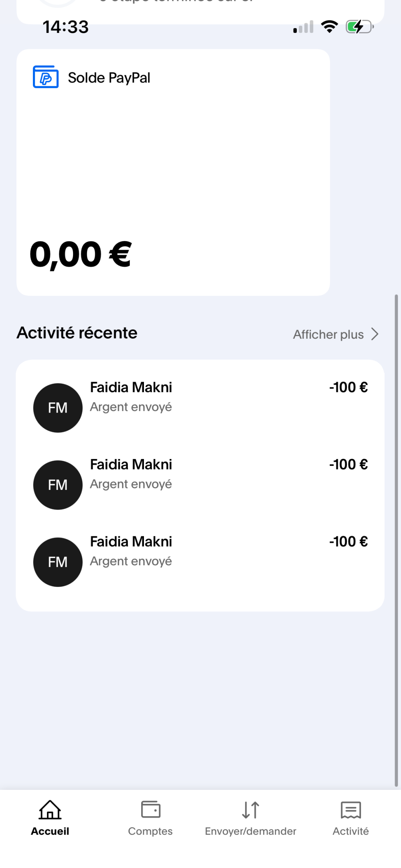Switch to the Envoyer/demander tab label

pyautogui.click(x=251, y=831)
